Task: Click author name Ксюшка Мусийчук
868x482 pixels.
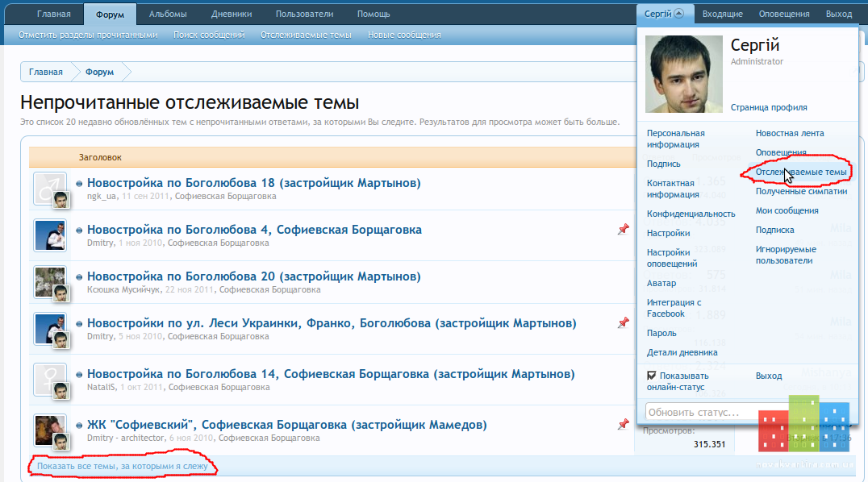Action: [123, 289]
